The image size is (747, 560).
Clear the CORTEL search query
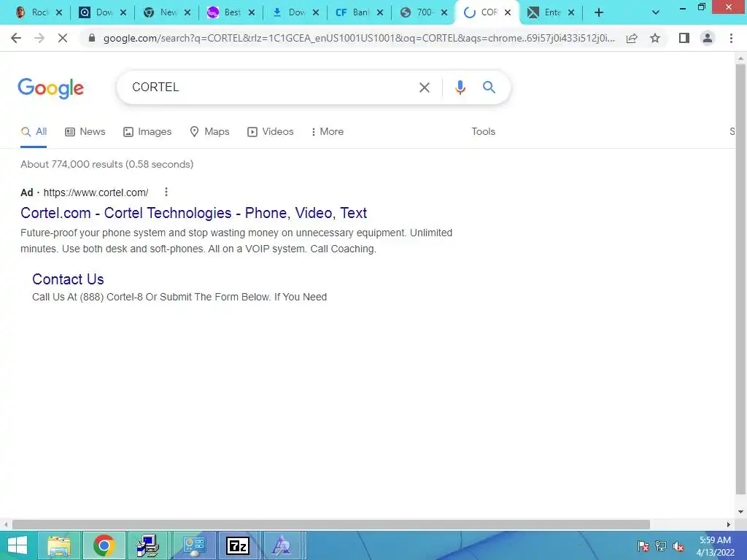pos(425,87)
